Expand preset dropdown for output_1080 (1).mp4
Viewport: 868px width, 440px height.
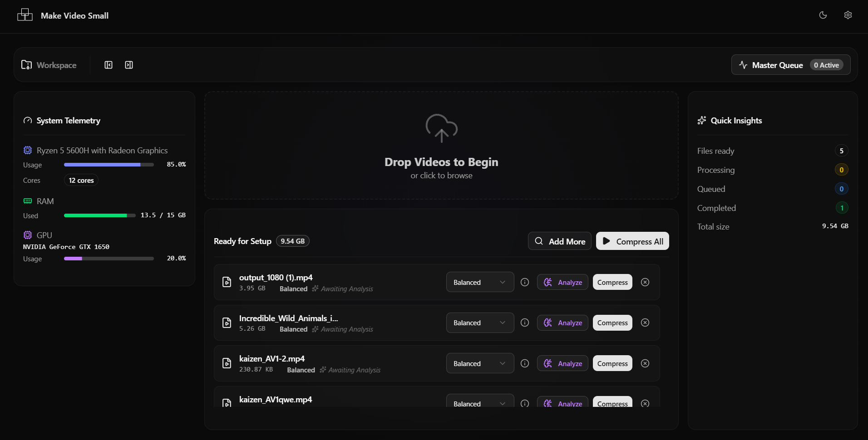coord(480,282)
